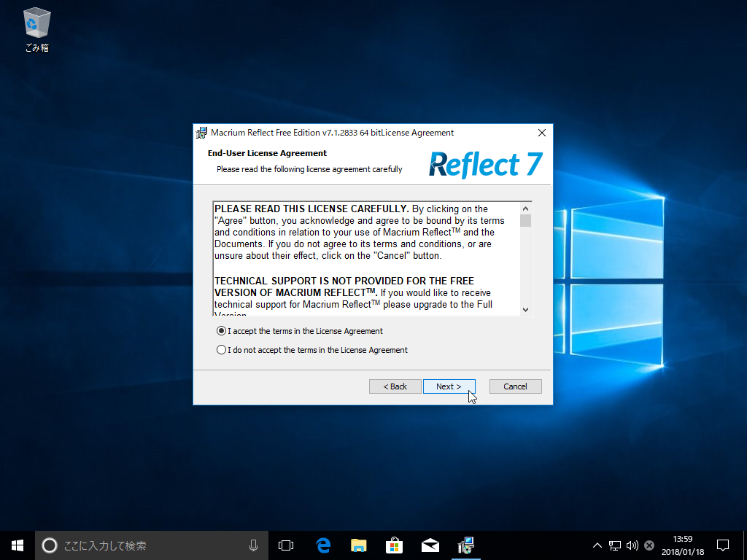Click the End-User License Agreement heading
Screen dimensions: 747x560
tap(267, 153)
